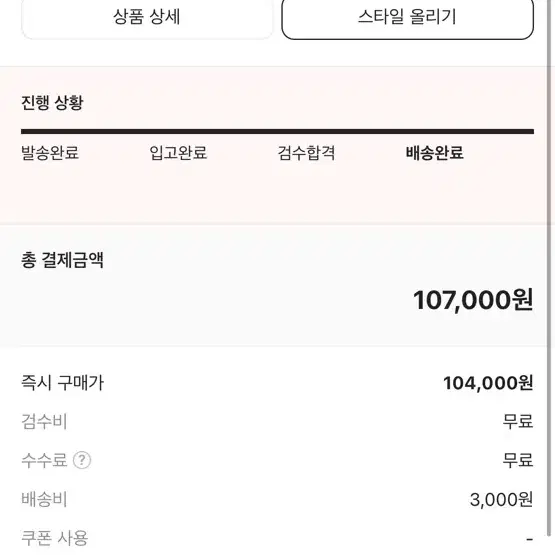The width and height of the screenshot is (555, 555).
Task: Click the 104,000원 purchase price value
Action: click(488, 383)
